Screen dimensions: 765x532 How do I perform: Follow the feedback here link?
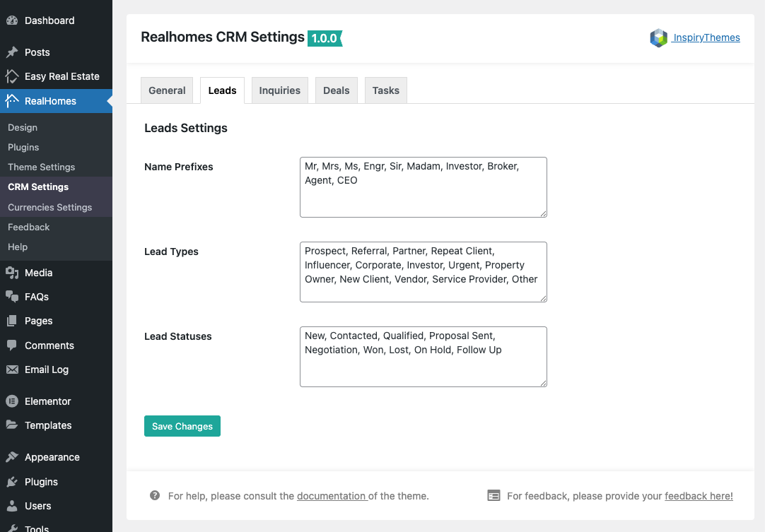[x=699, y=496]
